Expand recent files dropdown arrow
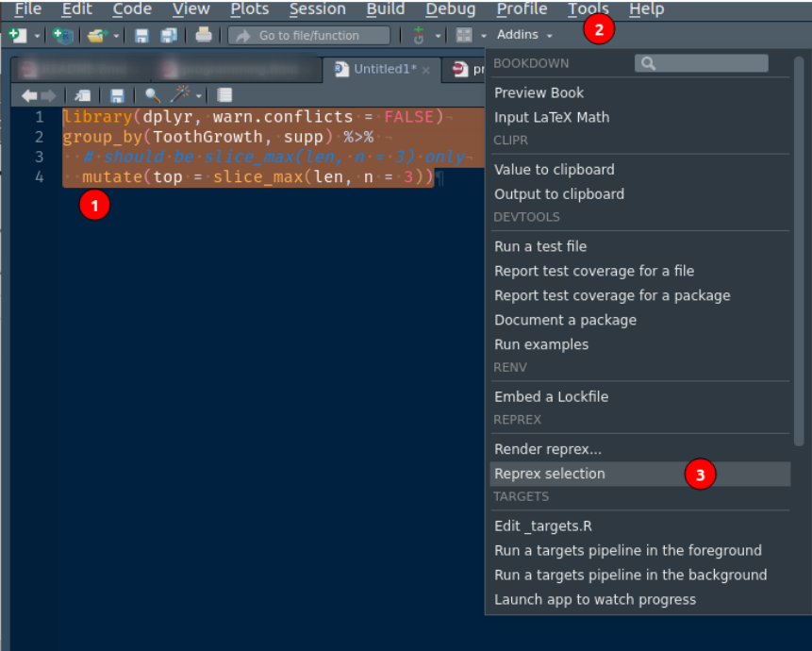Image resolution: width=812 pixels, height=651 pixels. [117, 36]
